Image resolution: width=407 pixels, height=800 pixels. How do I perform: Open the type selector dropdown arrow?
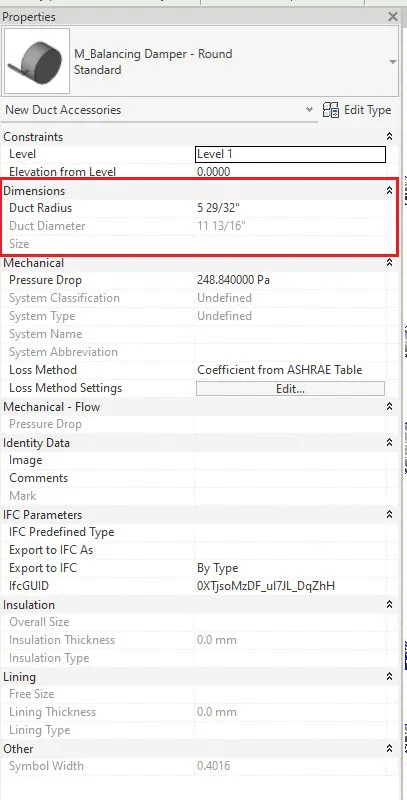click(x=392, y=62)
